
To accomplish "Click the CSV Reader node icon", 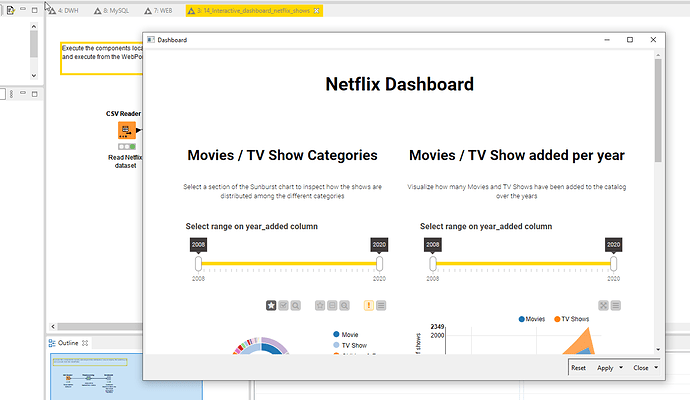I will tap(127, 130).
